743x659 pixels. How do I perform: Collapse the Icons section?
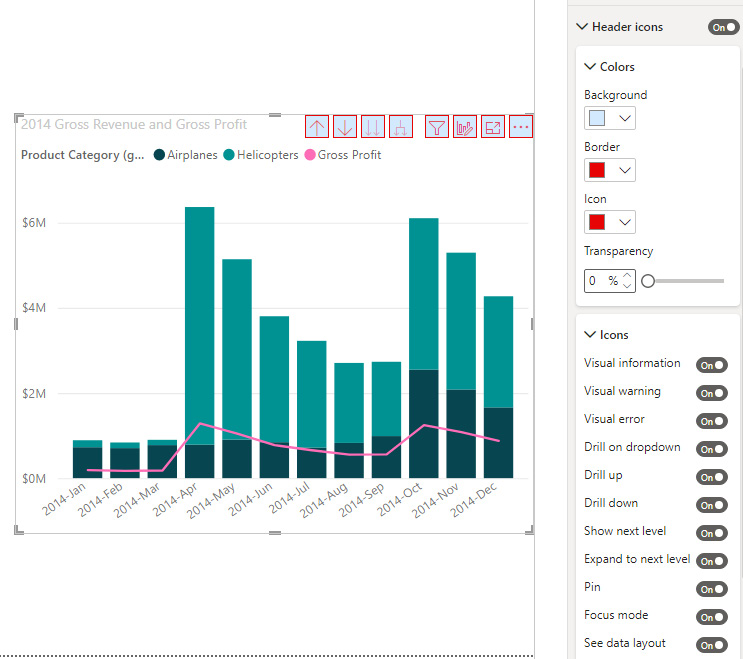point(590,335)
